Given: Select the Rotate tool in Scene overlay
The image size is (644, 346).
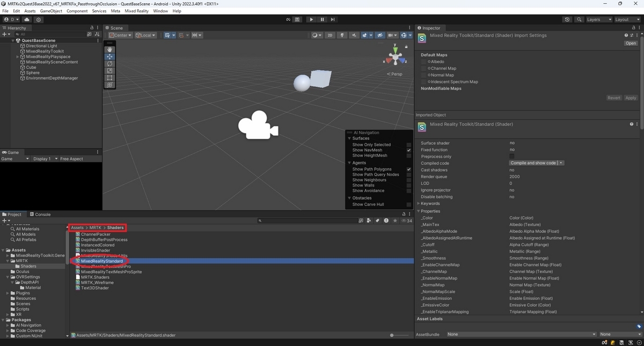Looking at the screenshot, I should click(110, 64).
